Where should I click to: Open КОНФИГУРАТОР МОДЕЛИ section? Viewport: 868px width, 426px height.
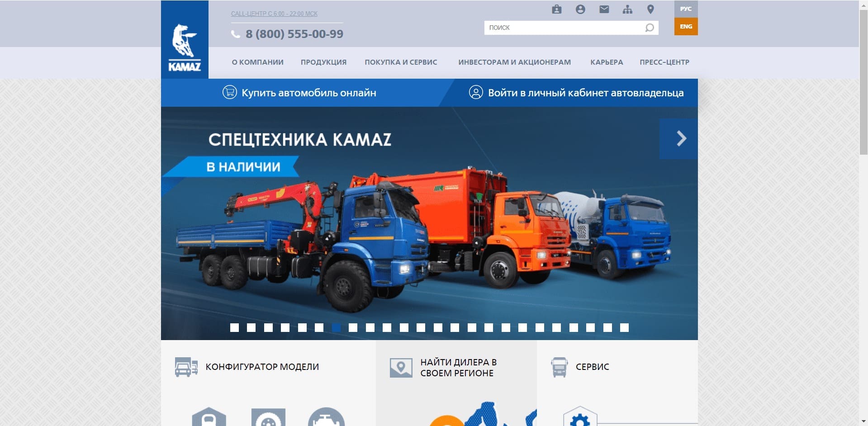262,367
